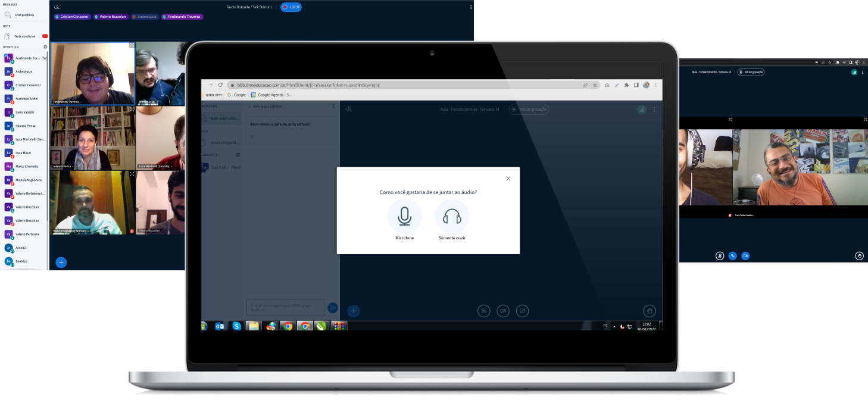Send the chat message

point(333,308)
